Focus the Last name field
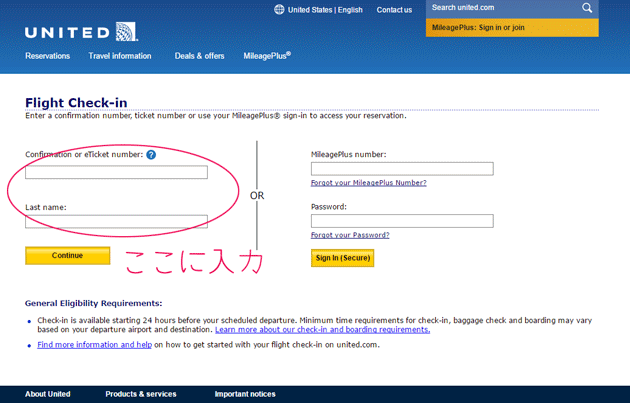 point(117,222)
